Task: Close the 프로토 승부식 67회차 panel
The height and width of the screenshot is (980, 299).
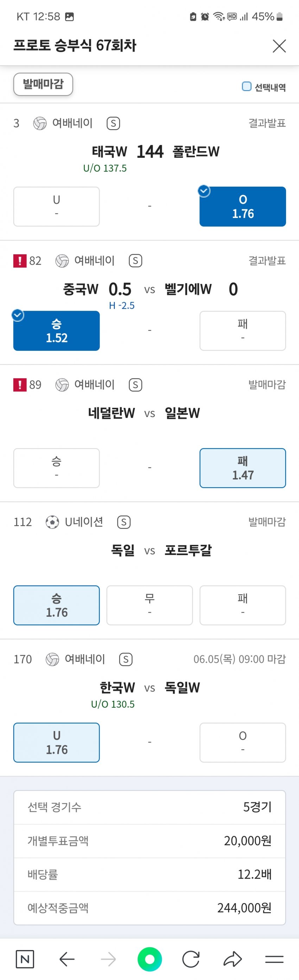Action: (x=279, y=46)
